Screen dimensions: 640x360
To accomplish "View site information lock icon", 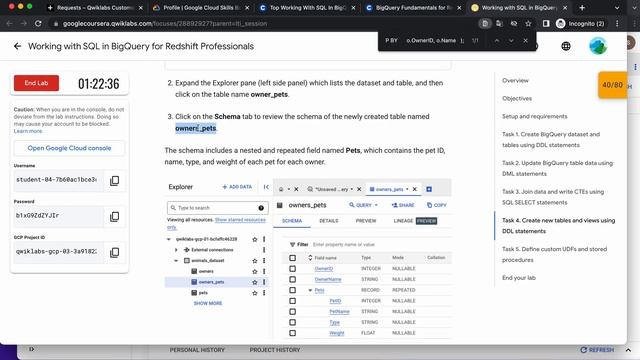I will (x=56, y=24).
